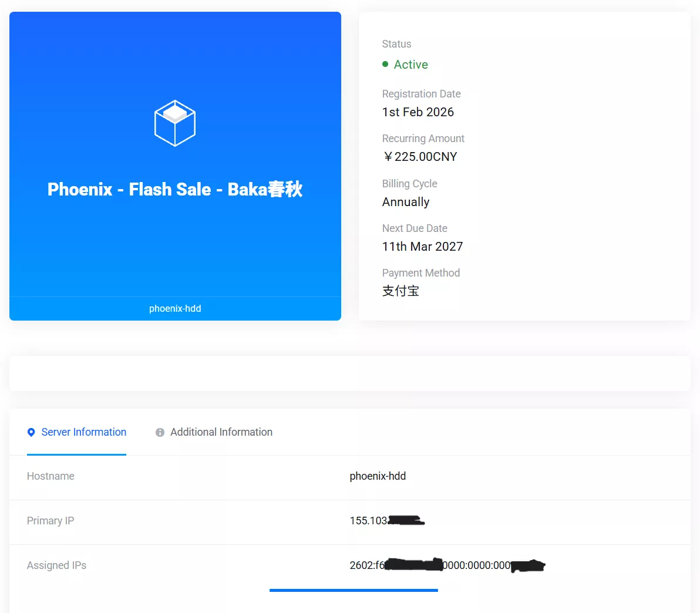Click the 支付宝 payment method value
Image resolution: width=700 pixels, height=613 pixels.
point(401,291)
